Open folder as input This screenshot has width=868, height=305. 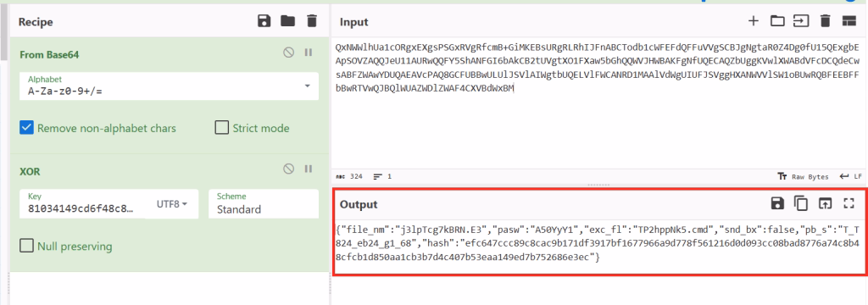778,21
